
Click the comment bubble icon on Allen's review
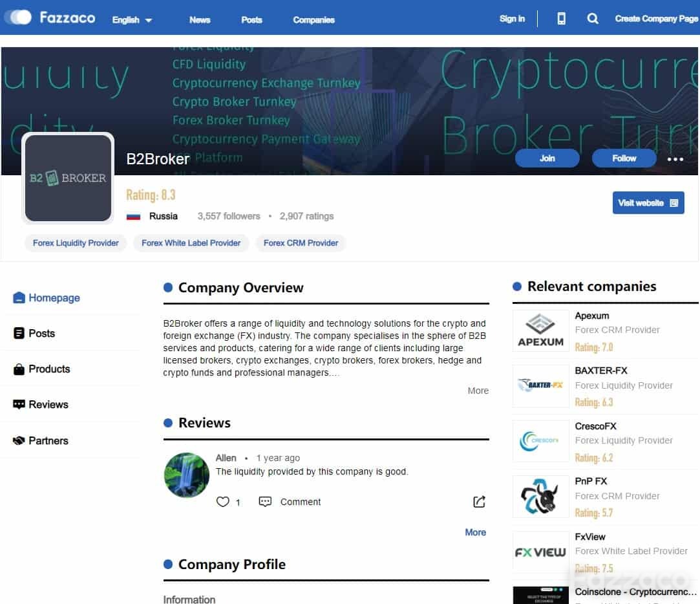pyautogui.click(x=265, y=502)
